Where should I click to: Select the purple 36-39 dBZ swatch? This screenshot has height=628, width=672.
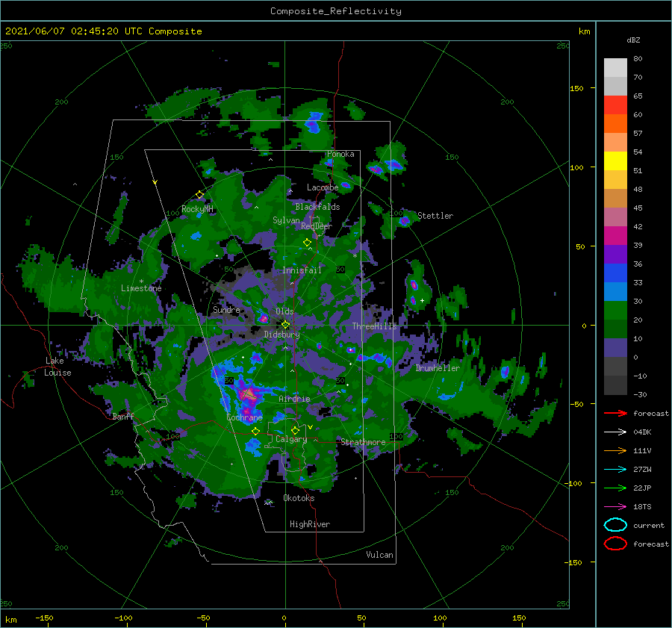click(615, 254)
